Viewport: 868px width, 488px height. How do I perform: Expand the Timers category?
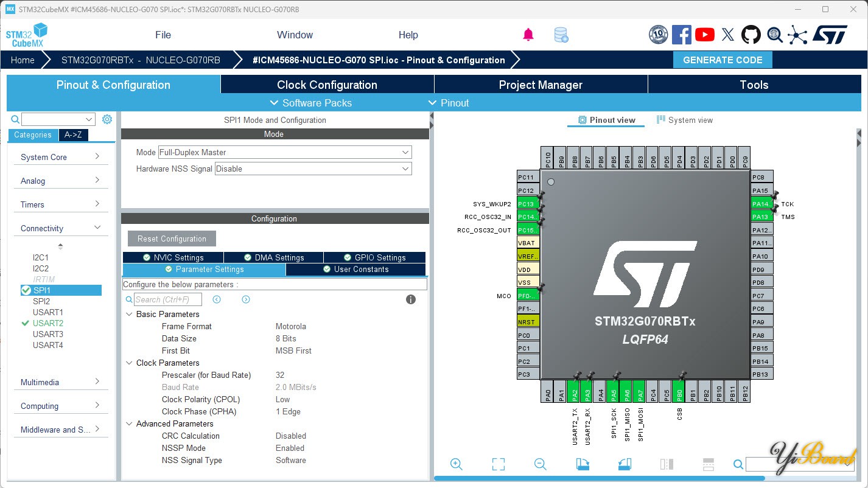pyautogui.click(x=61, y=204)
